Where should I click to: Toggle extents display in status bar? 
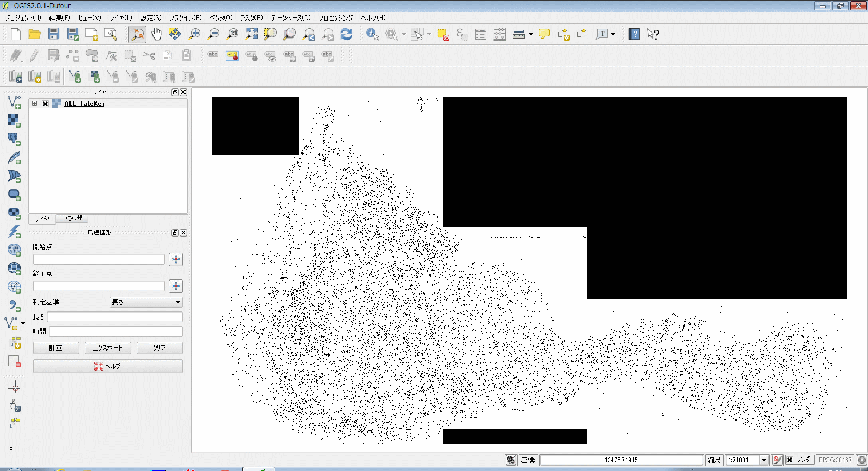(510, 460)
